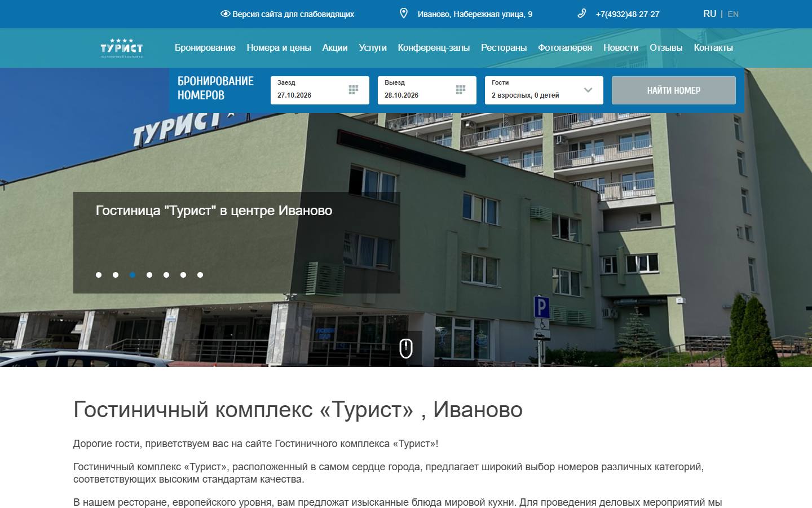Select the sixth slider dot
Screen dimensions: 812x508
point(183,275)
